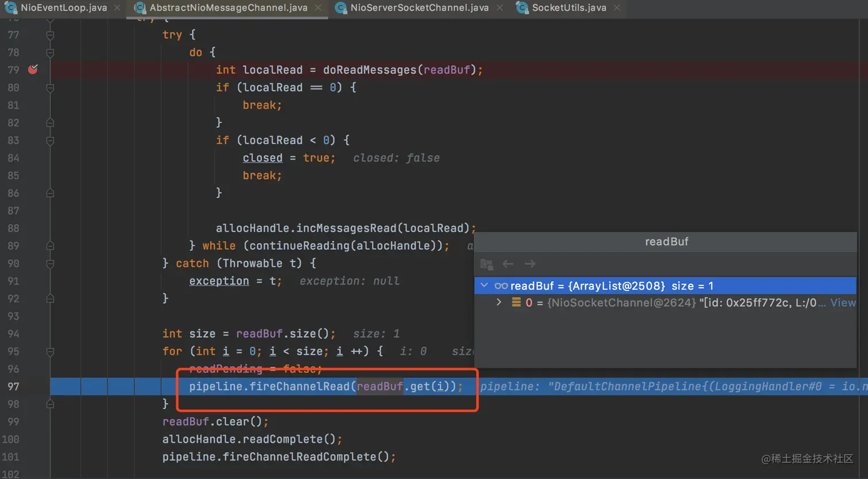This screenshot has width=868, height=479.
Task: Fold the if block at line 83
Action: (x=50, y=141)
